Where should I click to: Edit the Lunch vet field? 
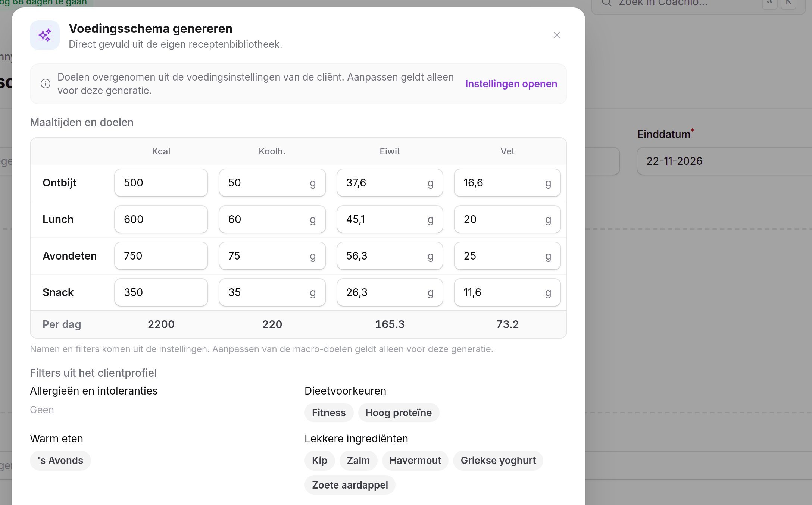[507, 219]
